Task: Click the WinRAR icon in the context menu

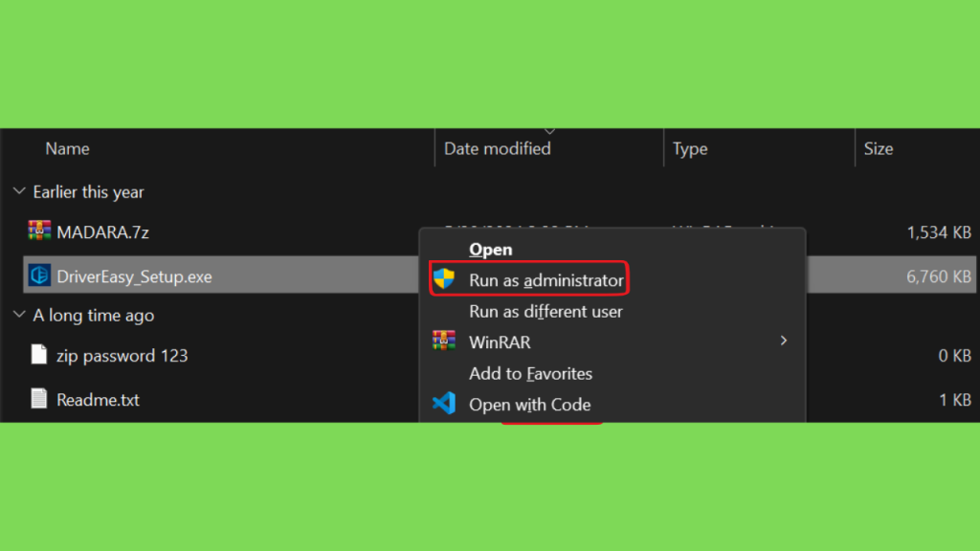Action: click(x=444, y=342)
